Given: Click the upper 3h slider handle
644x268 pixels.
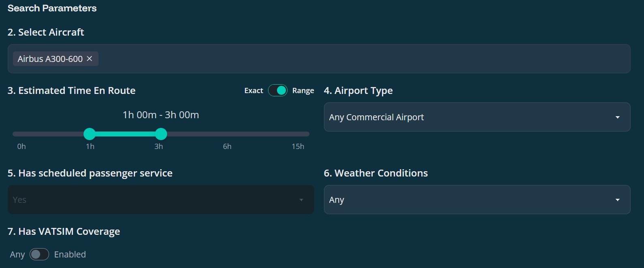Looking at the screenshot, I should pos(161,134).
